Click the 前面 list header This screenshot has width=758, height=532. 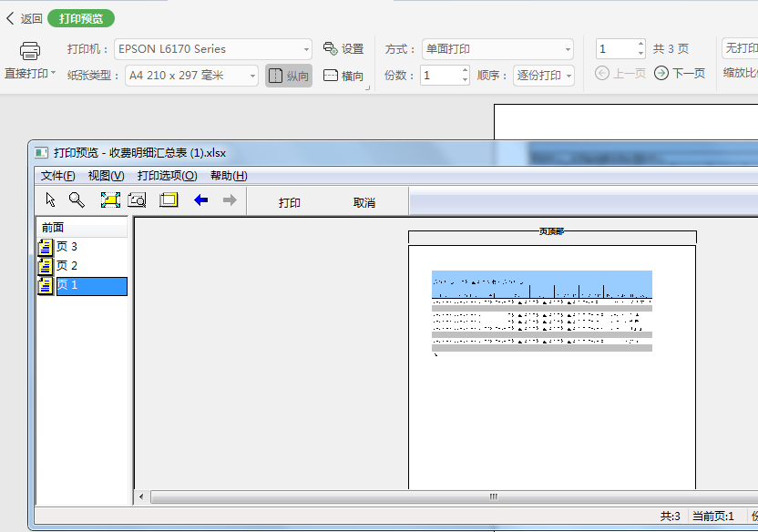(x=82, y=228)
